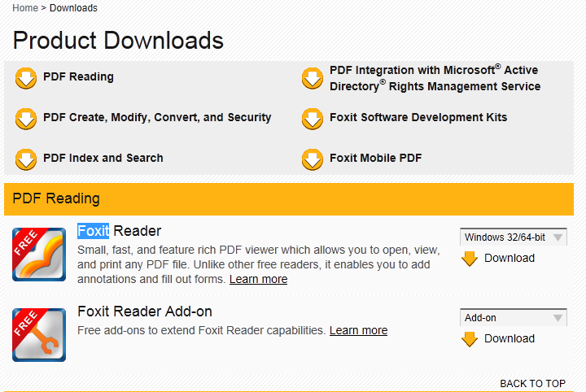Click the Foxit Mobile PDF arrow icon
Screen dimensions: 586x392
313,159
